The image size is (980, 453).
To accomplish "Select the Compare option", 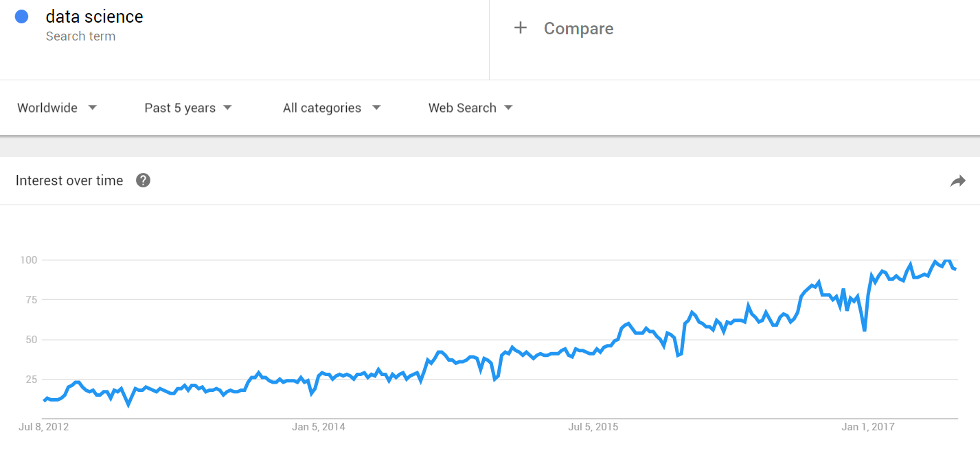I will (578, 28).
